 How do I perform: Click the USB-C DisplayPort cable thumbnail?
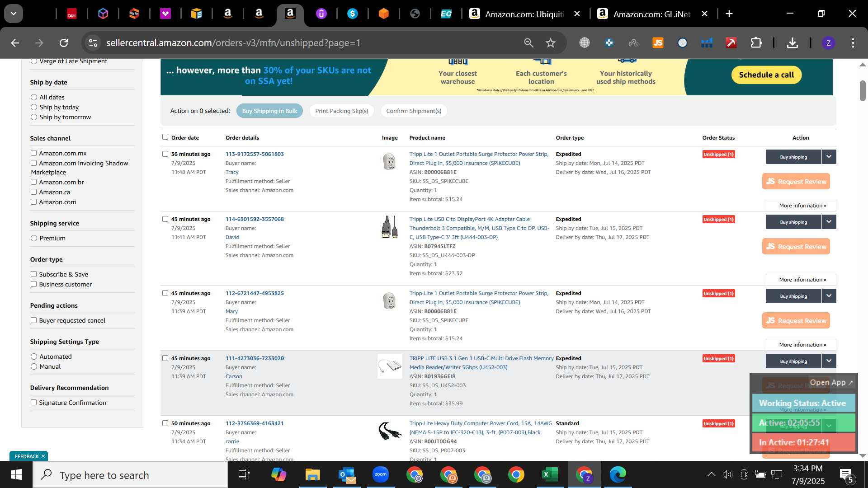(389, 227)
